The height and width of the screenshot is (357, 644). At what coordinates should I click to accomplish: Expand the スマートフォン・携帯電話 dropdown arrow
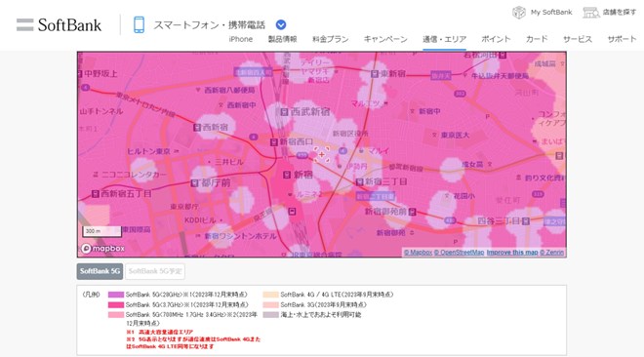[x=281, y=24]
